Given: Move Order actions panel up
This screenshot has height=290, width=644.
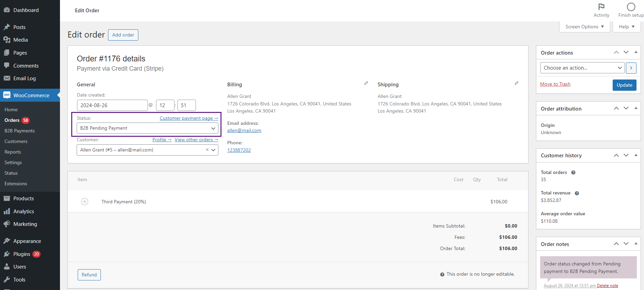Looking at the screenshot, I should coord(616,53).
